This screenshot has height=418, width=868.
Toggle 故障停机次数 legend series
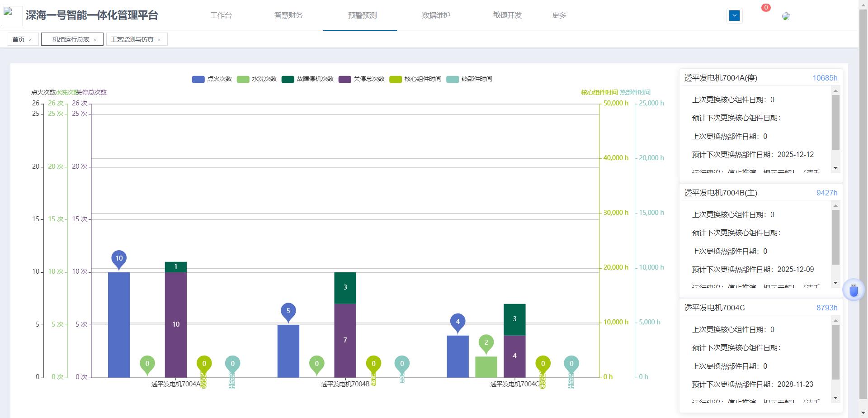[307, 79]
